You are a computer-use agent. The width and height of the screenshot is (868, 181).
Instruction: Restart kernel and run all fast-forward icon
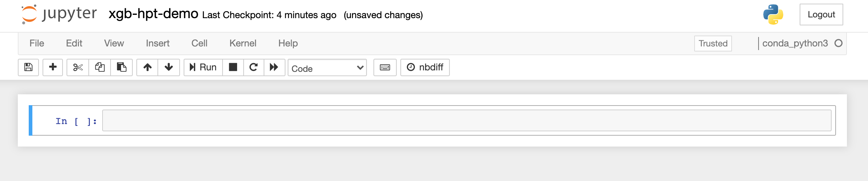274,67
